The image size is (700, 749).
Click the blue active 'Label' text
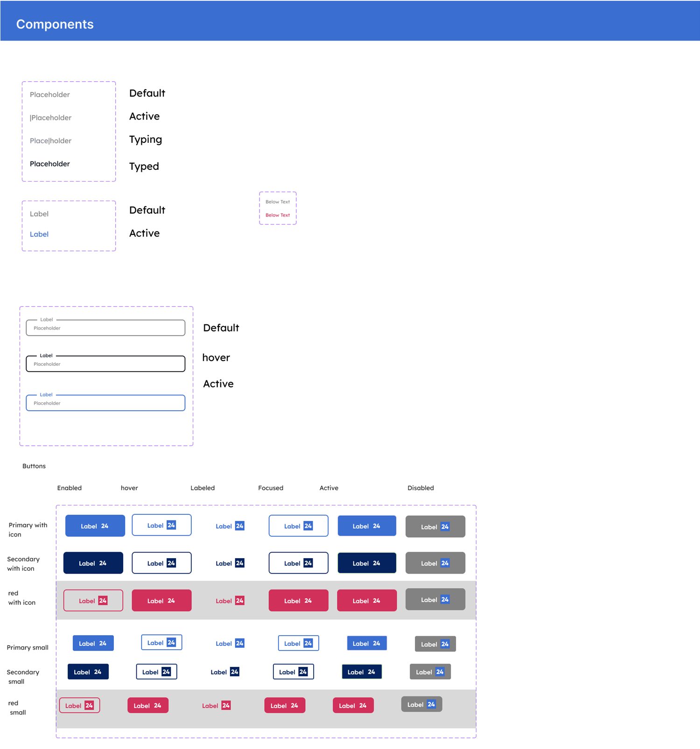click(x=39, y=234)
